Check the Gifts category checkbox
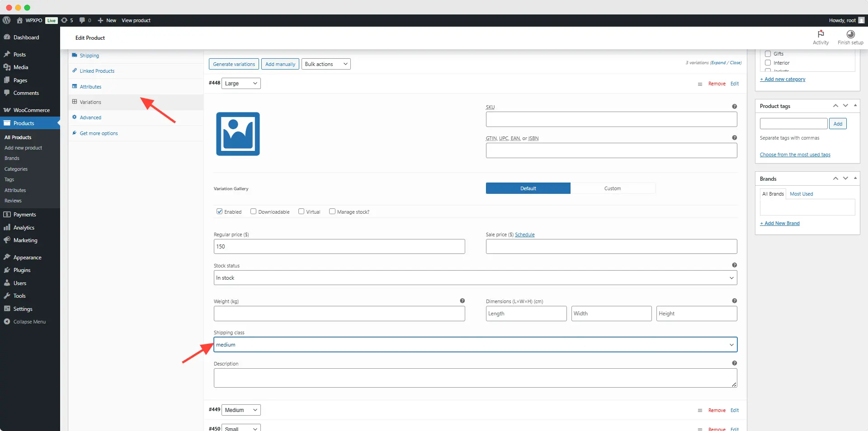The height and width of the screenshot is (431, 868). tap(768, 54)
